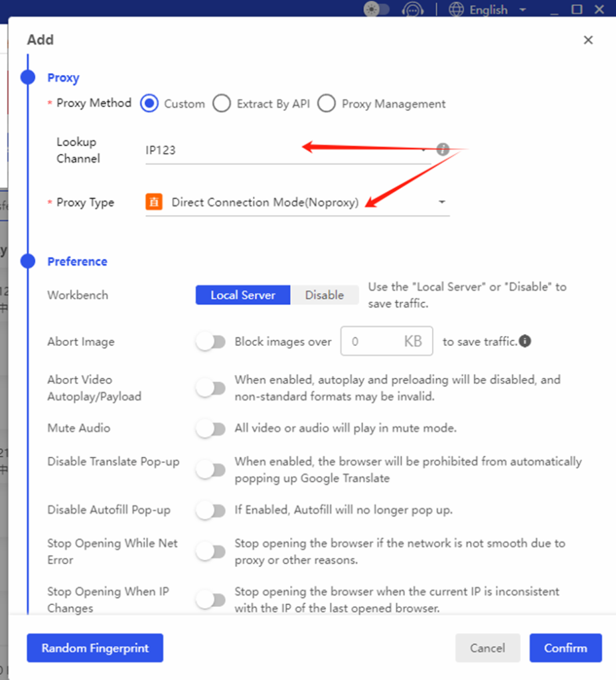This screenshot has height=680, width=616.
Task: Turn on Mute Audio switch
Action: click(x=210, y=429)
